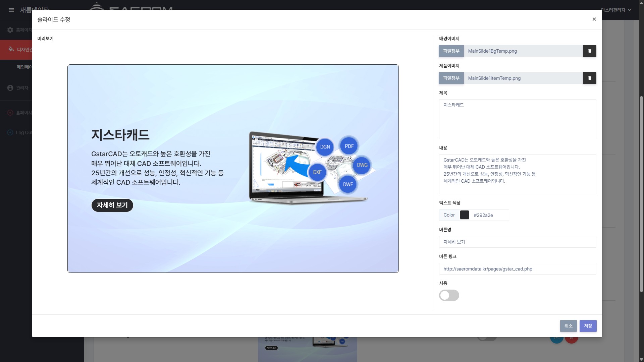Close the slide edit dialog with the X

point(594,19)
